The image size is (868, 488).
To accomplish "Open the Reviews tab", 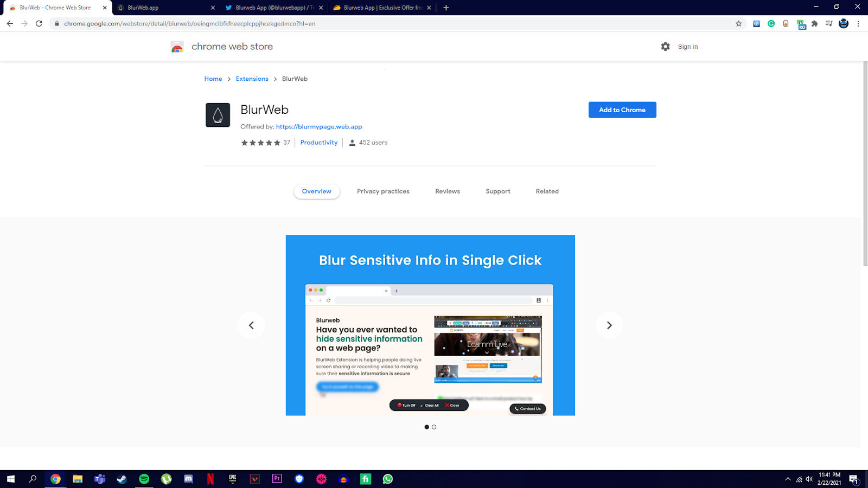I will tap(448, 191).
